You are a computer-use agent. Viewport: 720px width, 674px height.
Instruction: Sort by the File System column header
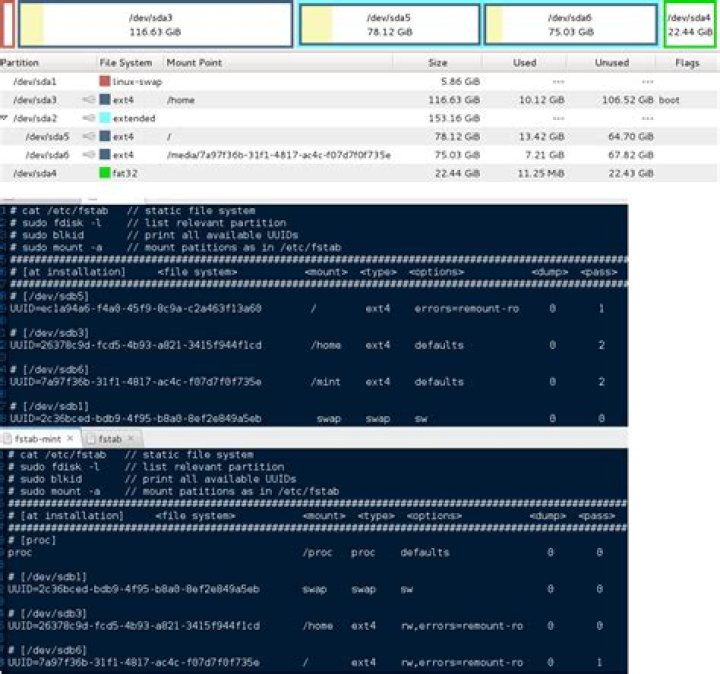coord(126,63)
